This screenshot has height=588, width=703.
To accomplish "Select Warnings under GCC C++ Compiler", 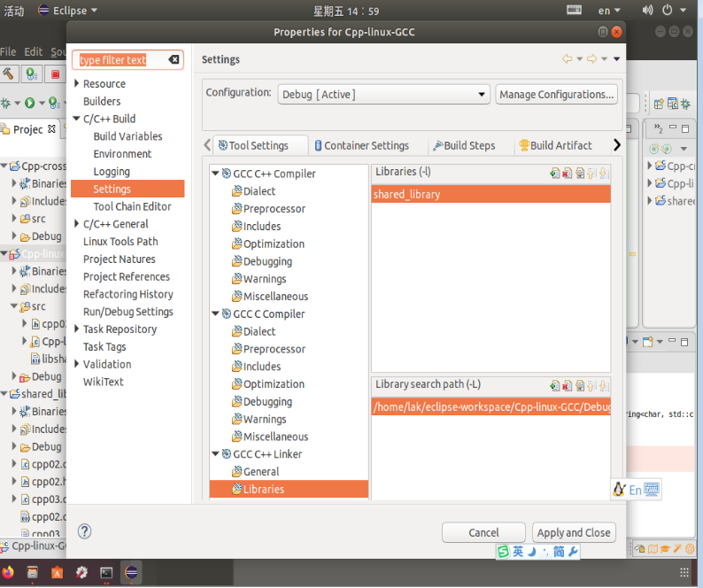I will click(x=265, y=279).
